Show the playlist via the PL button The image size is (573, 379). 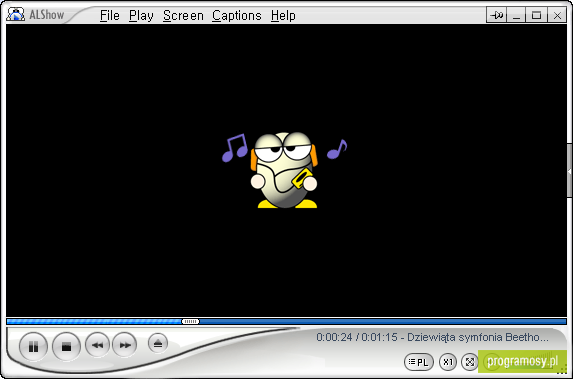point(419,362)
